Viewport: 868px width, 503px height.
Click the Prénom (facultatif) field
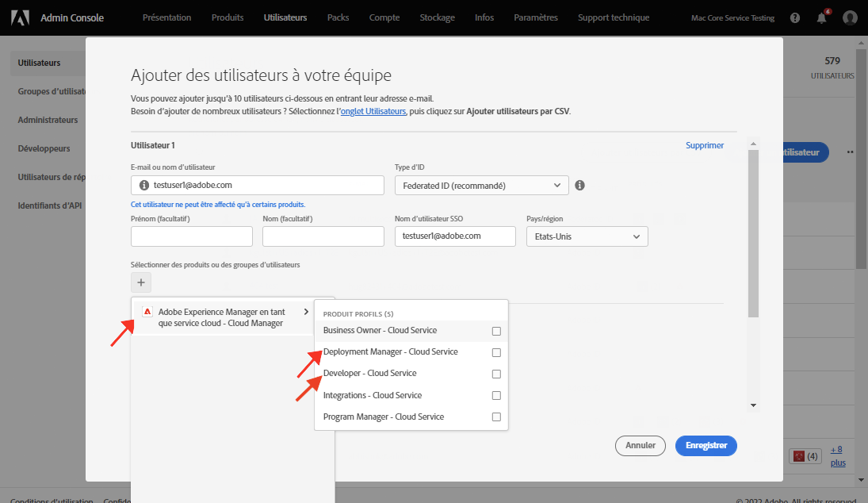(x=192, y=236)
